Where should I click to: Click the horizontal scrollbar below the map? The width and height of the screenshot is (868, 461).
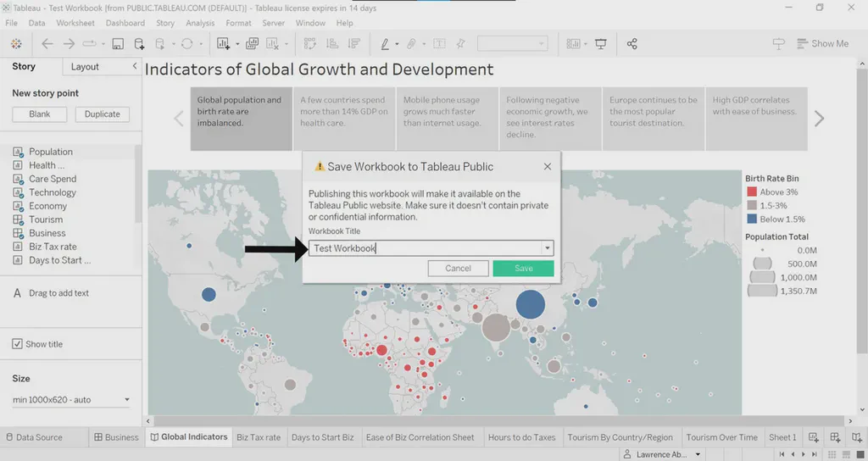click(x=498, y=420)
